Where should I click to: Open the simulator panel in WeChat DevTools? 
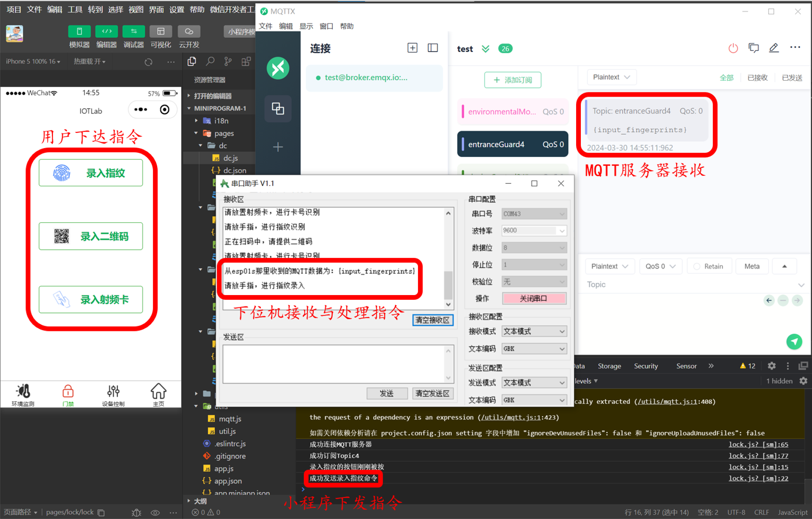pyautogui.click(x=79, y=32)
